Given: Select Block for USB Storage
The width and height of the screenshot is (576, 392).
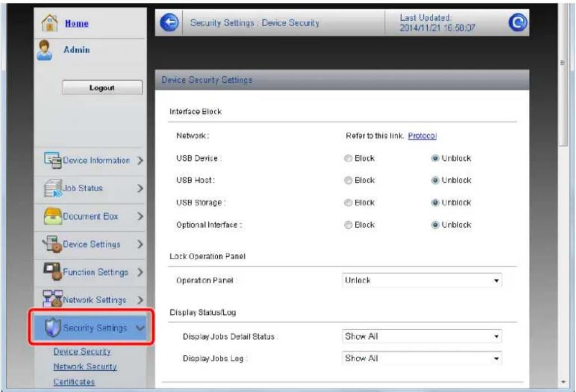Looking at the screenshot, I should click(348, 203).
